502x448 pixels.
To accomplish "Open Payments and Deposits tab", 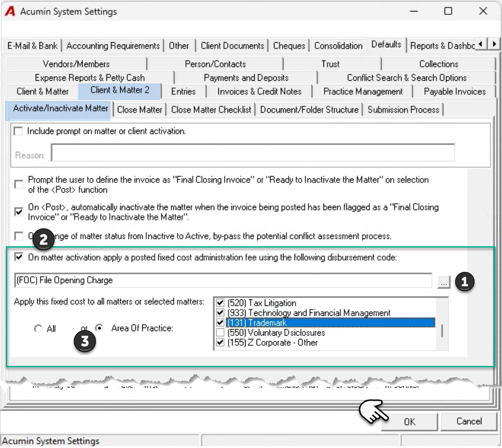I will [246, 78].
